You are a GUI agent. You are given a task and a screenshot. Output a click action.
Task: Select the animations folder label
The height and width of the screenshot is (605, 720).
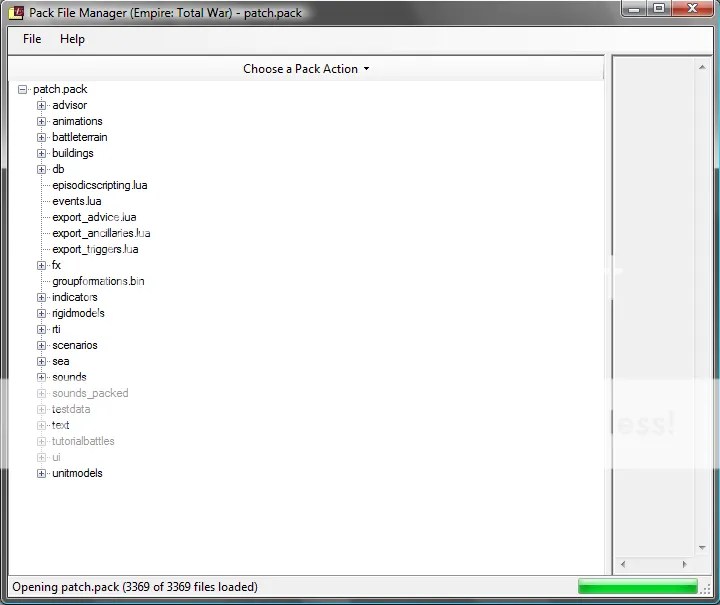[x=77, y=121]
